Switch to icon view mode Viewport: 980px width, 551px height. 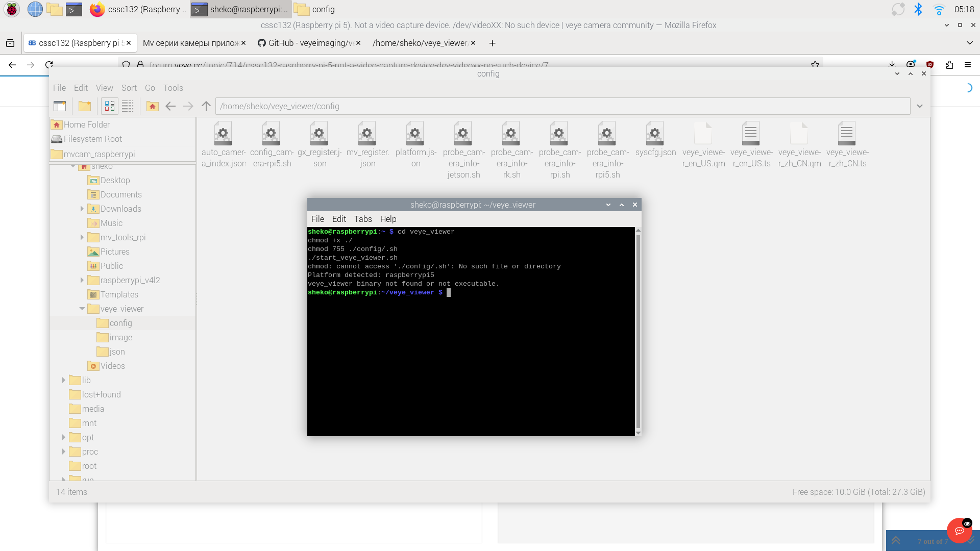(x=110, y=106)
